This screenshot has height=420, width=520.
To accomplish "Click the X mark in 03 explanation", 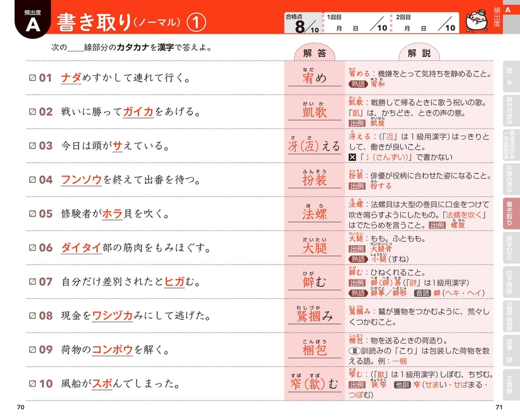I will coord(352,157).
